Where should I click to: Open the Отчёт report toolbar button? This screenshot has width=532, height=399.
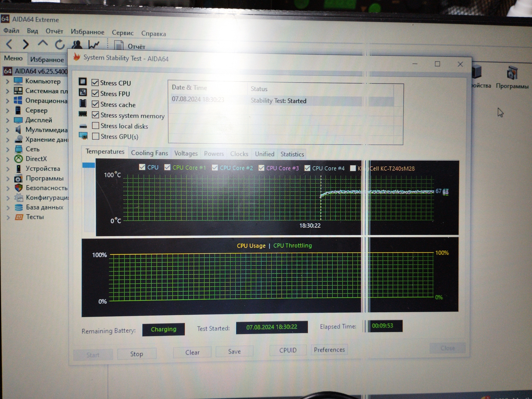coord(130,46)
